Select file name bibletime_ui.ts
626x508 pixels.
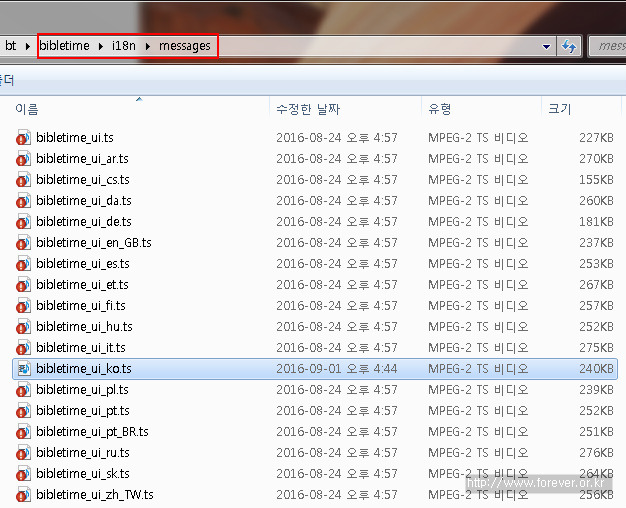coord(75,138)
